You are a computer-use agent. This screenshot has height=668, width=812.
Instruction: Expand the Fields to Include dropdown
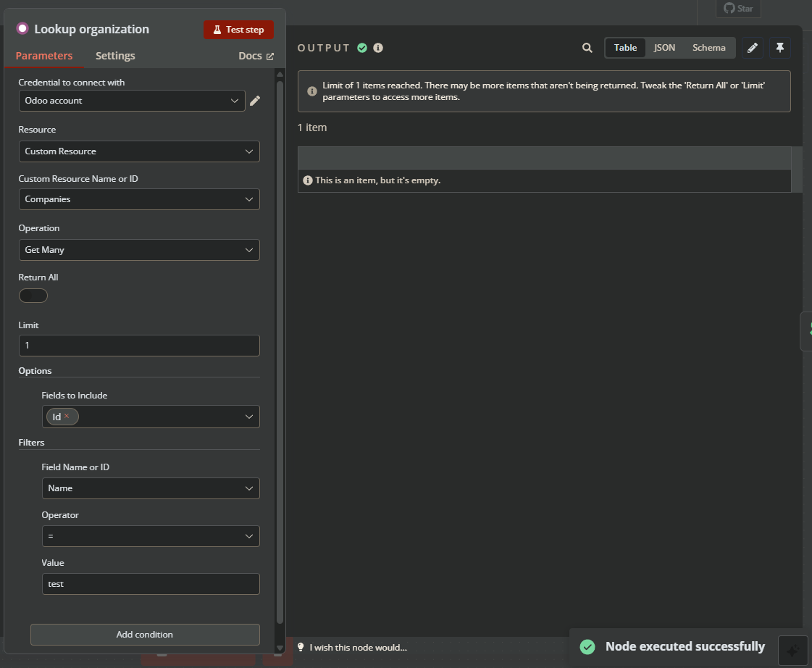[x=249, y=417]
